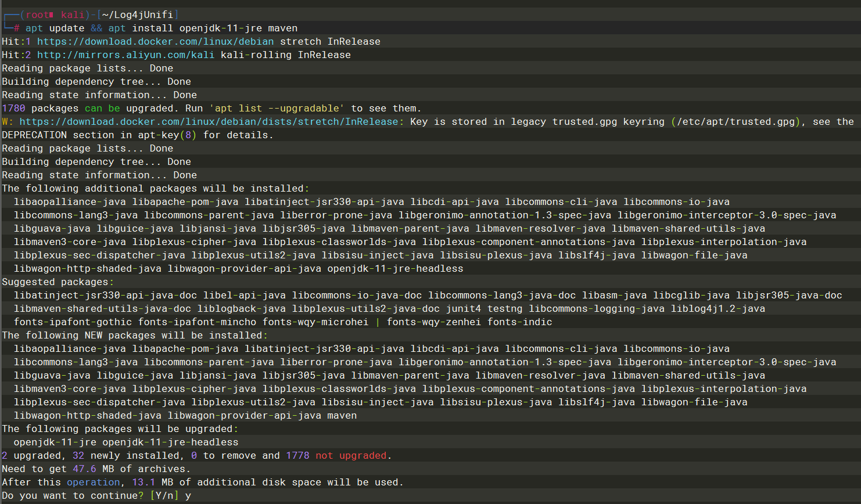This screenshot has height=504, width=861.
Task: Click the word 'update' in the apt command
Action: (x=67, y=28)
